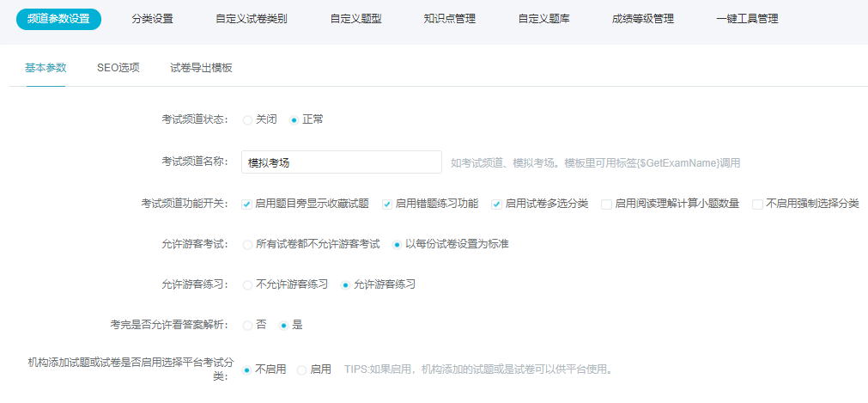Choose 不允许游客练习 radio option

point(247,284)
